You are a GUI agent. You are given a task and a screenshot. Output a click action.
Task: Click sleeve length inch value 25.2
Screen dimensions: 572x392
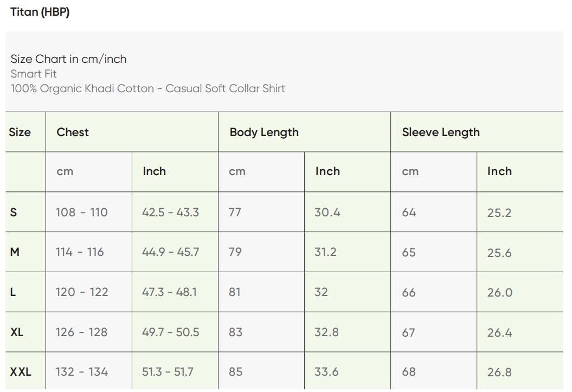[x=499, y=213]
